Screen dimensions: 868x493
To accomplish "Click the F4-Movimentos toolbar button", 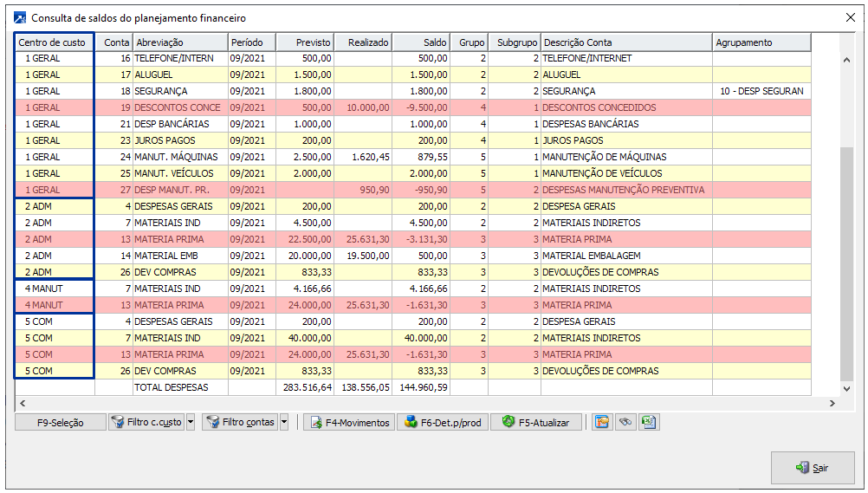I will point(349,423).
